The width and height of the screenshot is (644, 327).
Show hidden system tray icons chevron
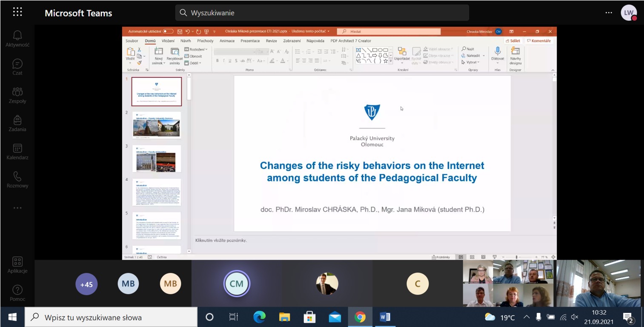pos(526,317)
